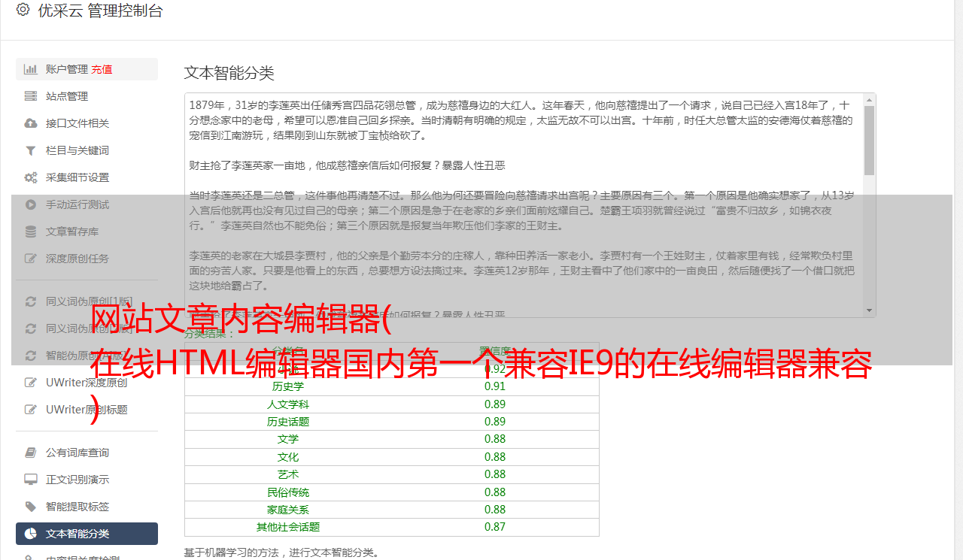This screenshot has width=963, height=560.
Task: Click the pie chart icon for 文本智能分类
Action: [x=31, y=534]
